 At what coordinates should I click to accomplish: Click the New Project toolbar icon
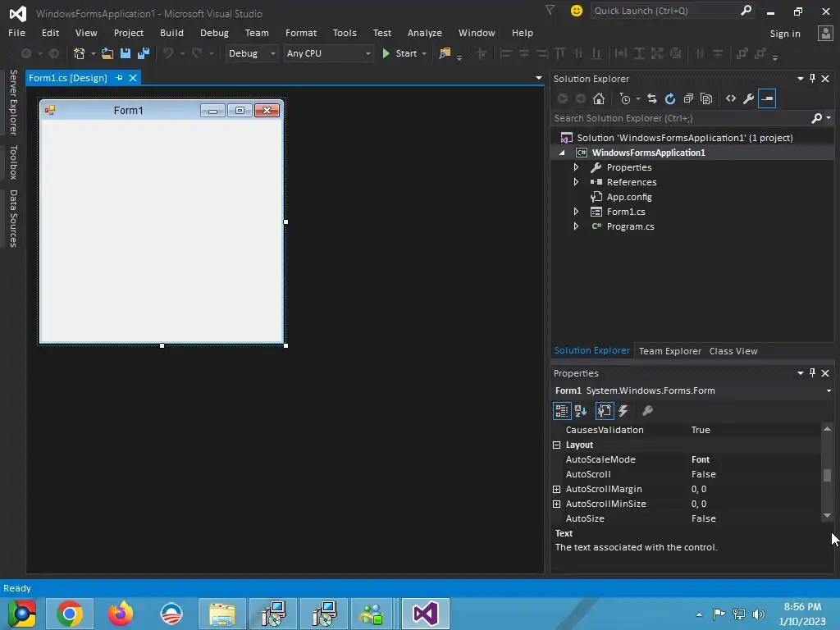[x=80, y=53]
